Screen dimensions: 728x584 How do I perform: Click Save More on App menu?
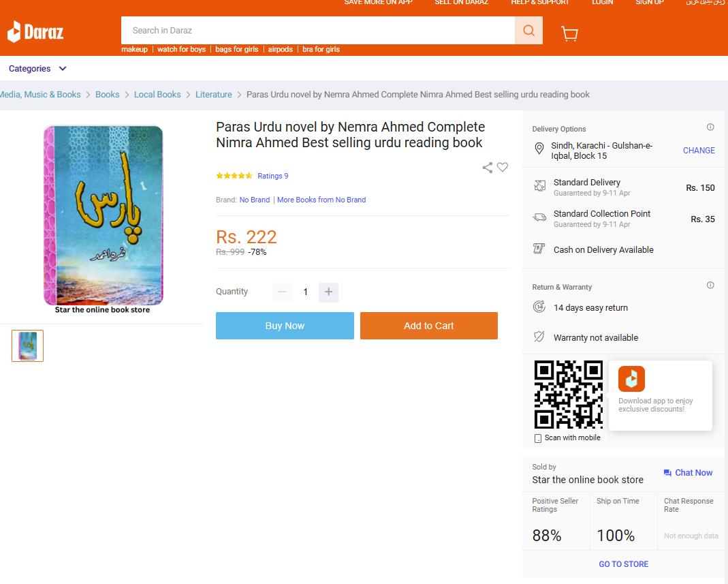378,2
